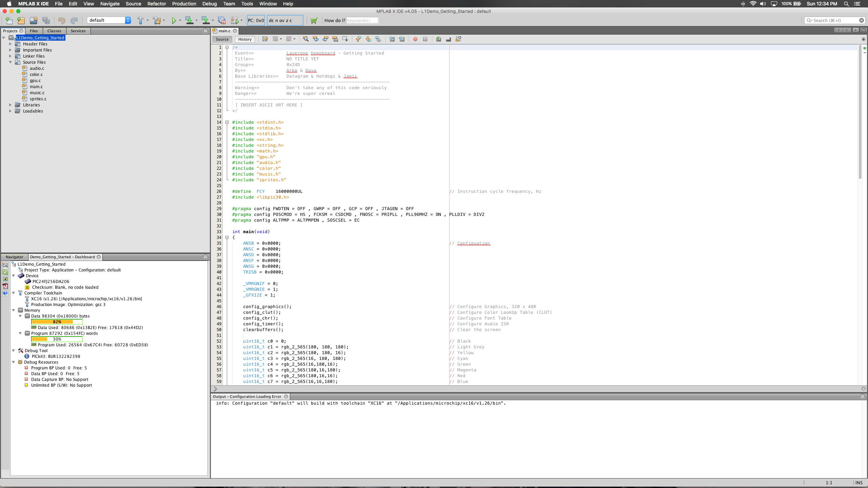The height and width of the screenshot is (488, 868).
Task: Start macro recording with red circle button
Action: click(x=415, y=39)
